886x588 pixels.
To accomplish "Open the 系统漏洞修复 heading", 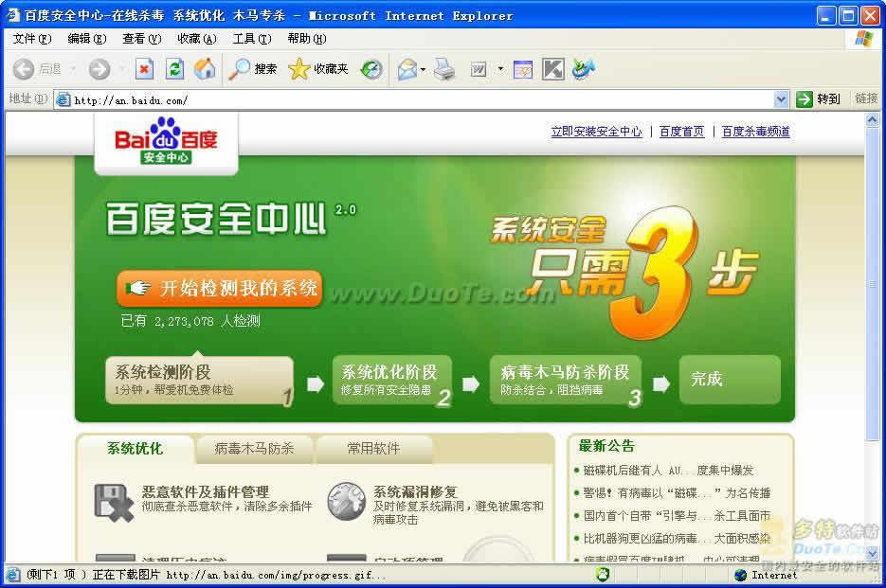I will click(415, 492).
